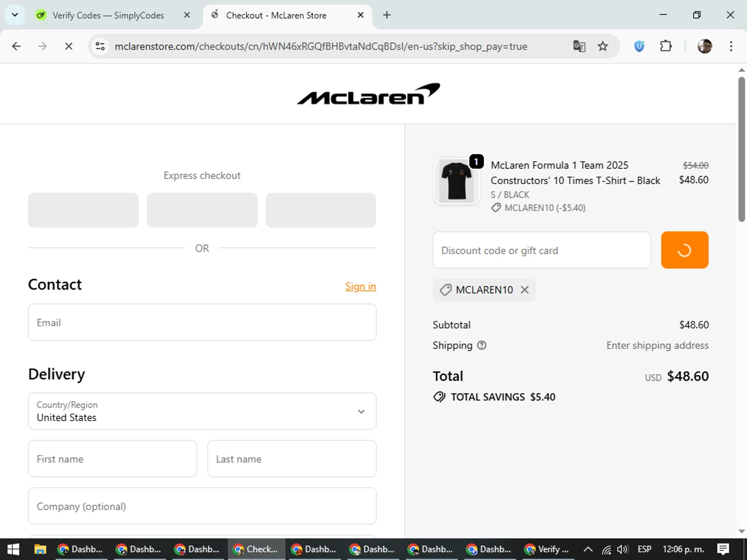Open site information icon in address bar
The image size is (747, 560).
(100, 46)
